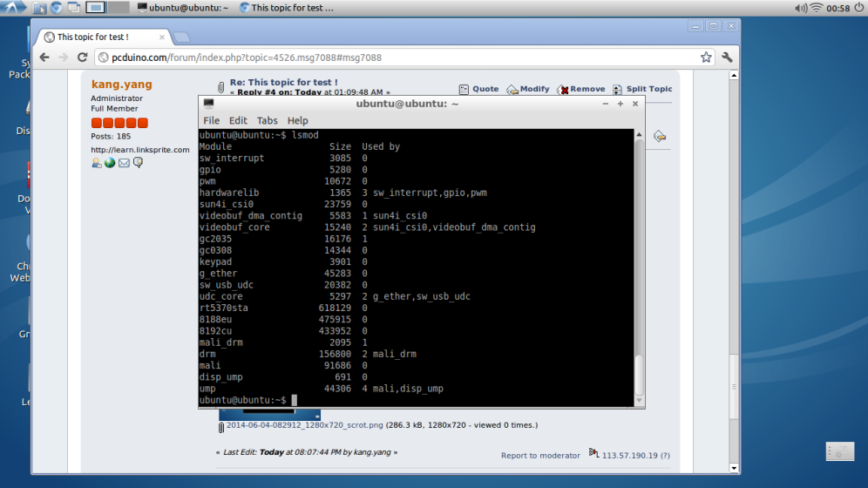Switch to 'This topic for test' taskbar entry
This screenshot has width=868, height=488.
coord(287,8)
